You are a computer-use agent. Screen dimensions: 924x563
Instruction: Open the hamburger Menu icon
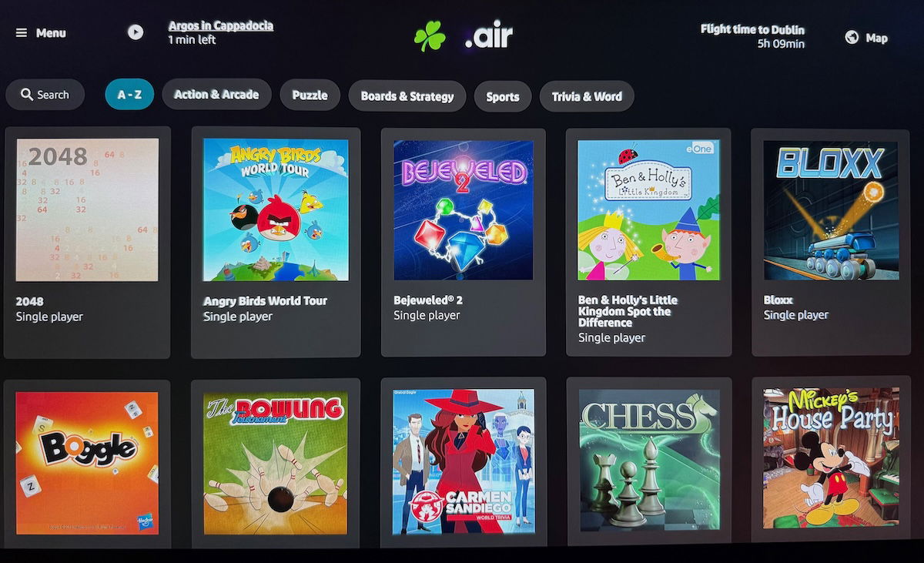(22, 33)
